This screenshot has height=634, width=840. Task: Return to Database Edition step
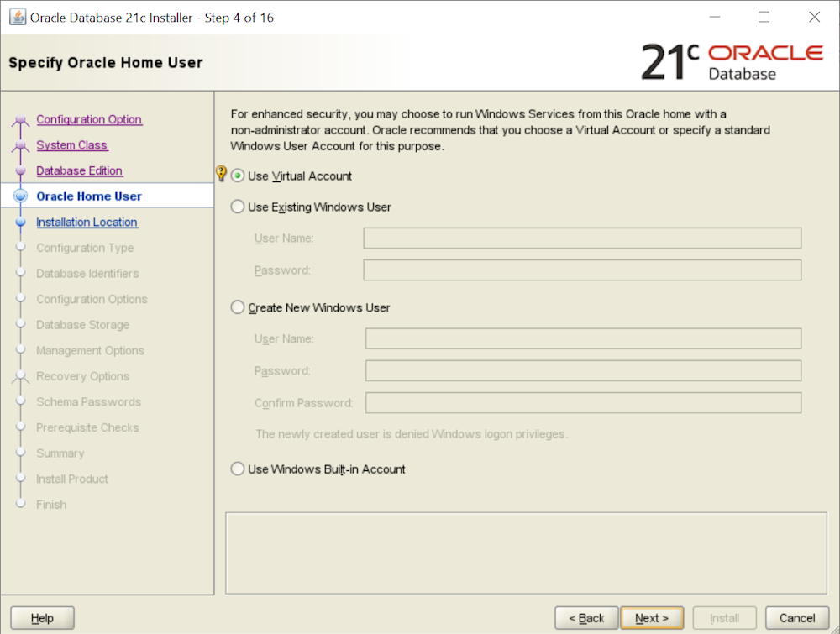point(80,170)
